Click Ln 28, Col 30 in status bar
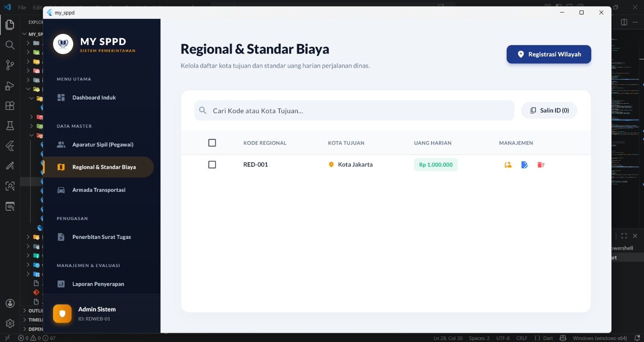Viewport: 644px width, 342px height. (448, 338)
